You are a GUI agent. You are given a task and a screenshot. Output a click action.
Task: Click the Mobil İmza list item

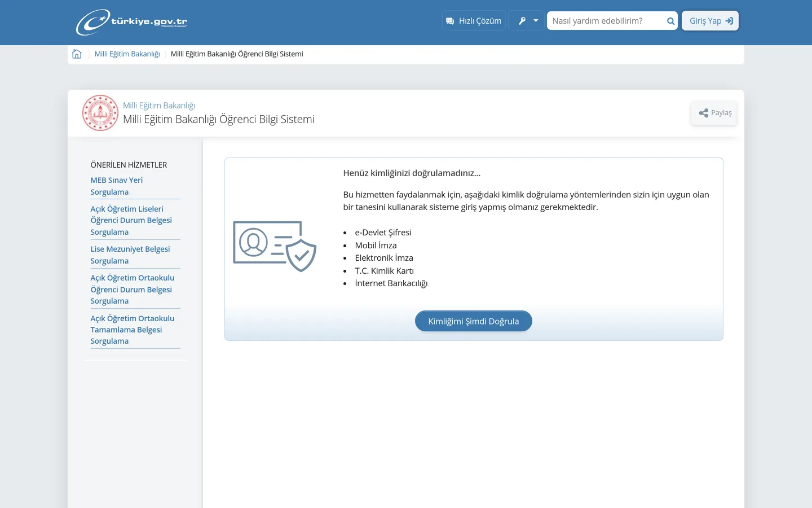376,246
